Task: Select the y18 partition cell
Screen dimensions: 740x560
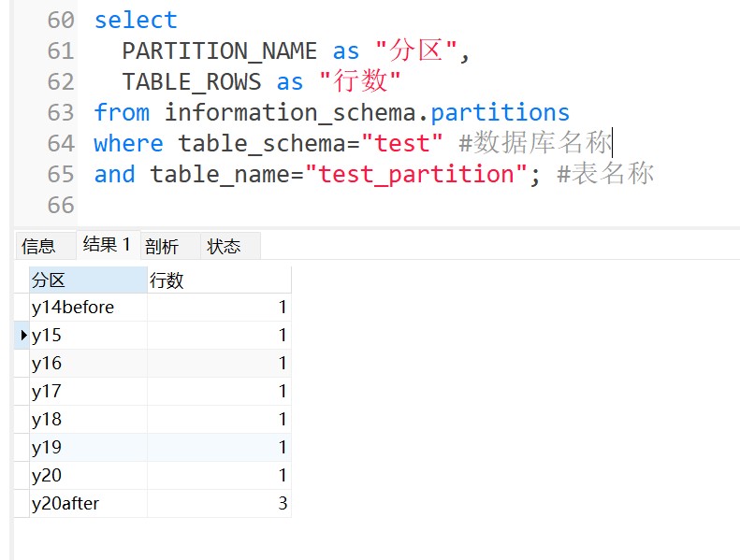Action: (88, 420)
